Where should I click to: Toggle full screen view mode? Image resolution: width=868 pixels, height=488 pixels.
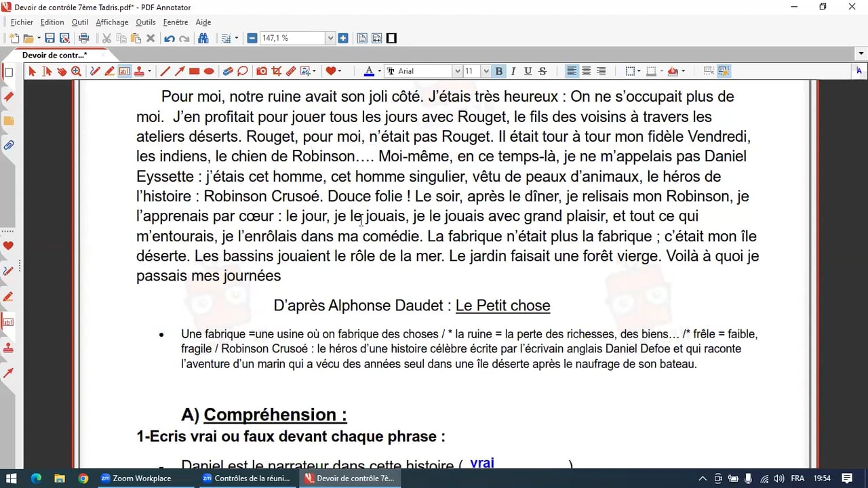point(391,39)
